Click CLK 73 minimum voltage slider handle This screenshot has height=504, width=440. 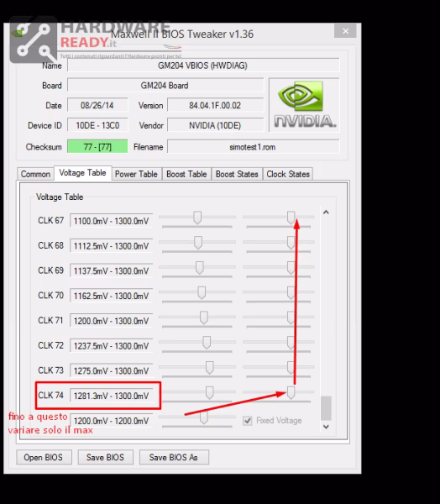pyautogui.click(x=209, y=368)
